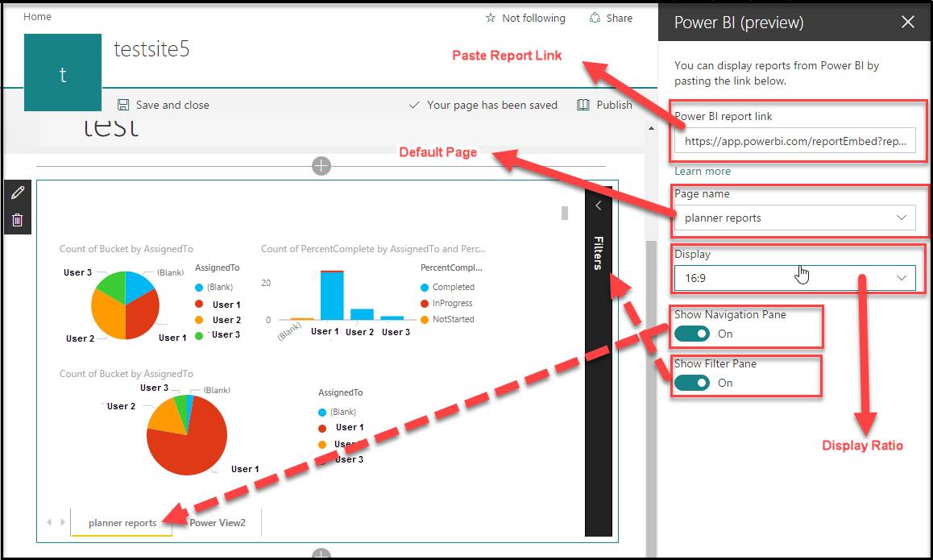Image resolution: width=933 pixels, height=560 pixels.
Task: Click the Share site icon
Action: coord(595,18)
